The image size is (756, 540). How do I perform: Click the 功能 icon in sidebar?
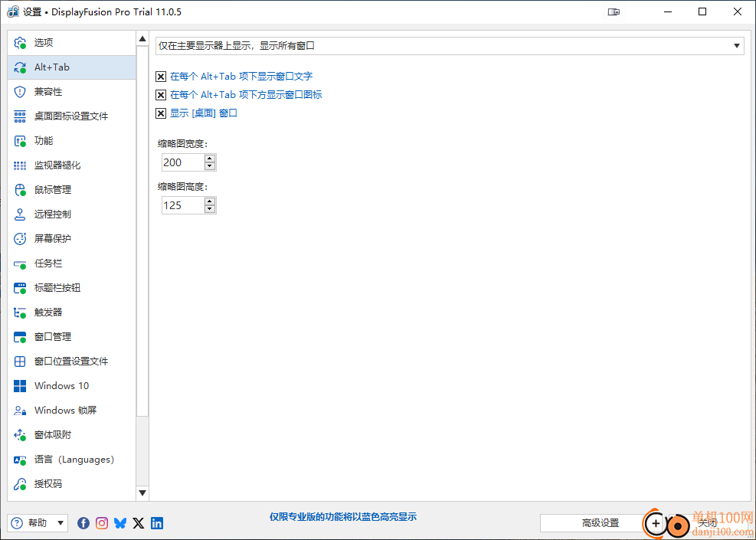point(20,141)
